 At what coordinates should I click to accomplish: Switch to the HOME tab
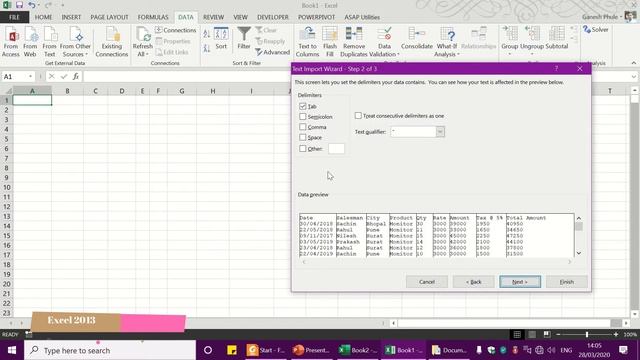[43, 17]
